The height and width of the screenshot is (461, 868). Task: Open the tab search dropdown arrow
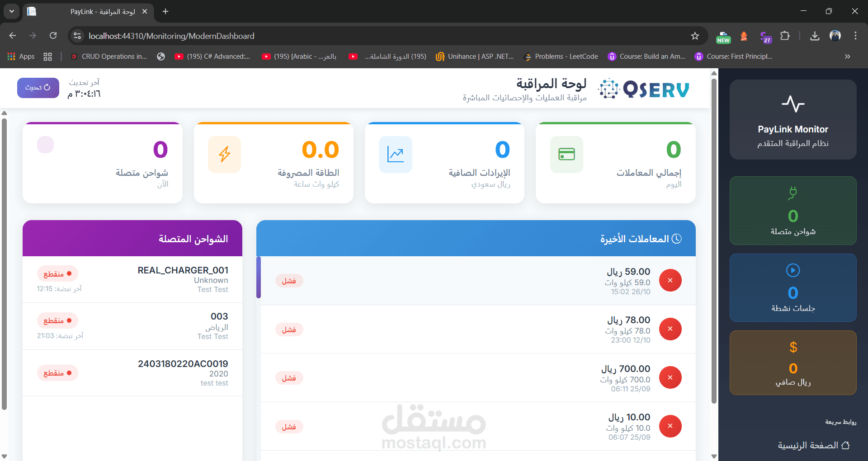(x=12, y=11)
